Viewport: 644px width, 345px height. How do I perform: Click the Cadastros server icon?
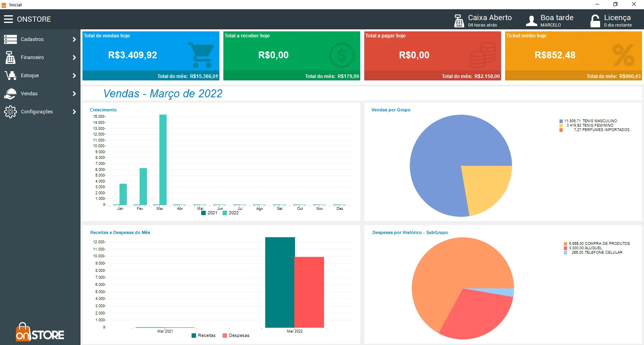coord(10,39)
